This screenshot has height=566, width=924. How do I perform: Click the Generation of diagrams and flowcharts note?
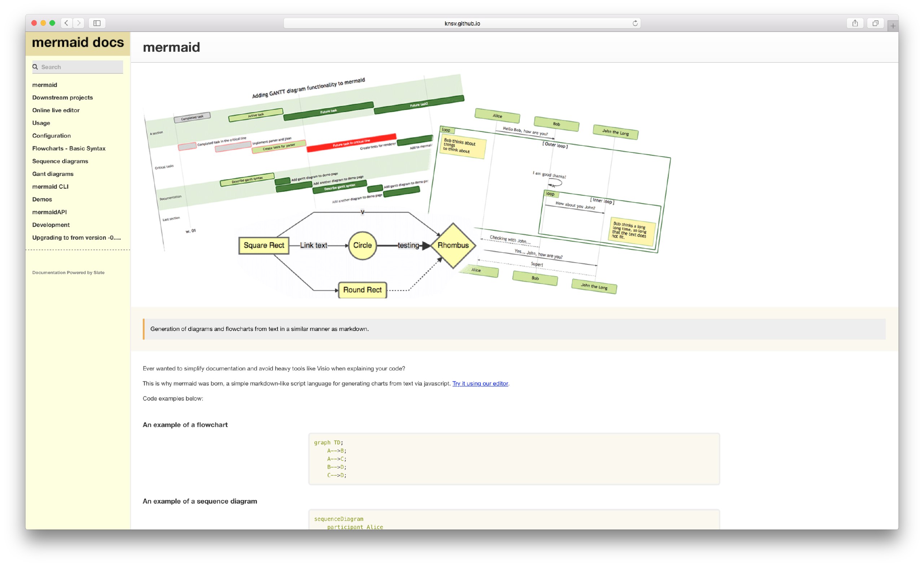514,329
